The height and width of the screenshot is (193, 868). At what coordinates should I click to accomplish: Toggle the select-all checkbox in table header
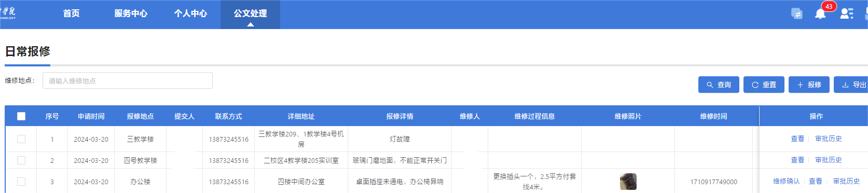pyautogui.click(x=21, y=116)
